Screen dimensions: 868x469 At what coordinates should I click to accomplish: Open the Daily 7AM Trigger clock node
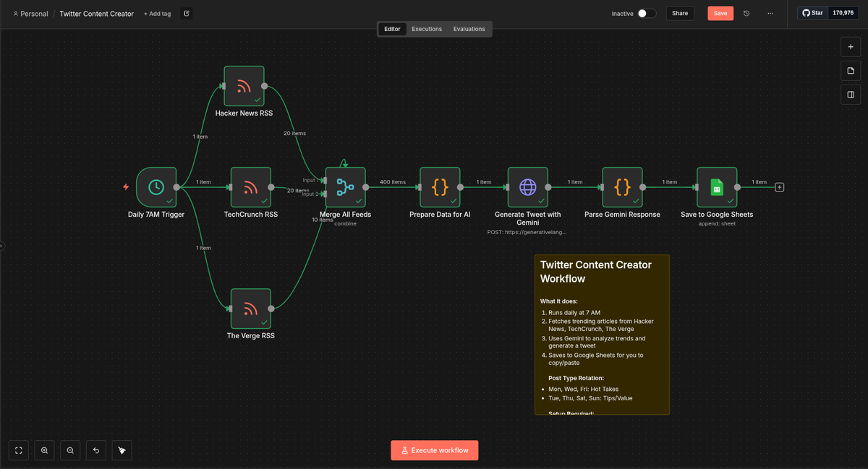(156, 187)
